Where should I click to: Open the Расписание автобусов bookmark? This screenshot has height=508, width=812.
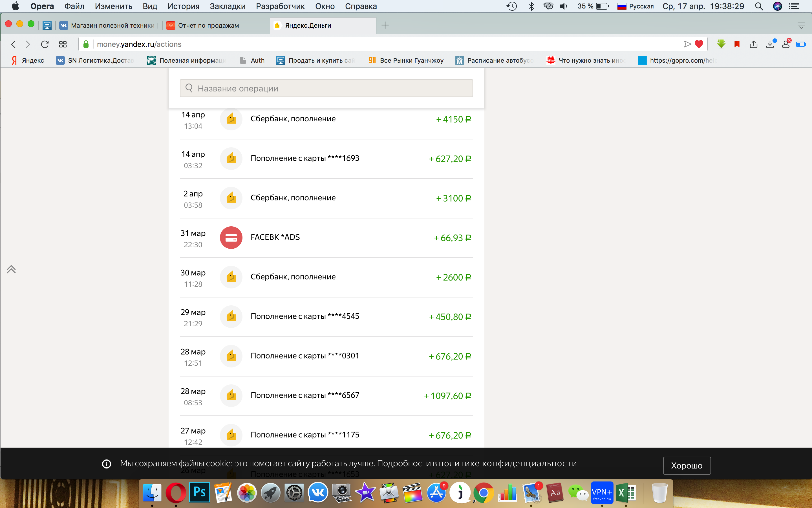[x=494, y=60]
